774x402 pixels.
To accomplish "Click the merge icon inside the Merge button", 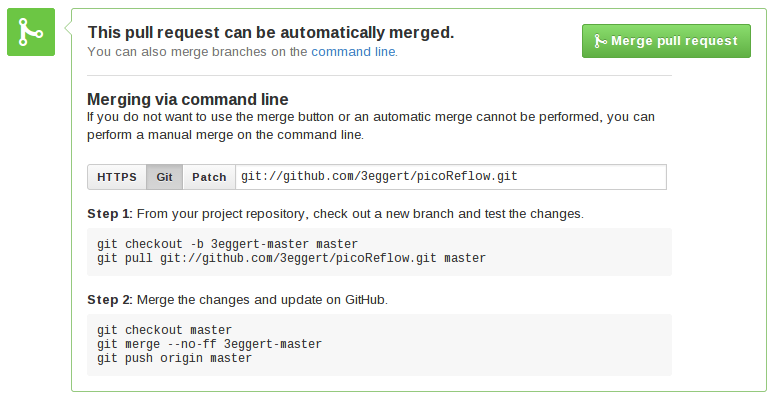I will tap(600, 41).
